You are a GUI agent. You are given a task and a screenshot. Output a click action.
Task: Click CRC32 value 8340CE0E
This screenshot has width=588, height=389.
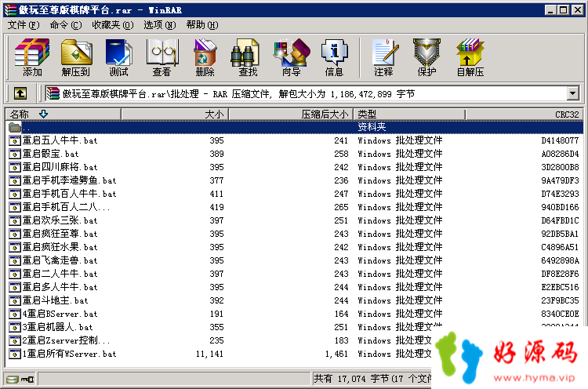[x=560, y=314]
